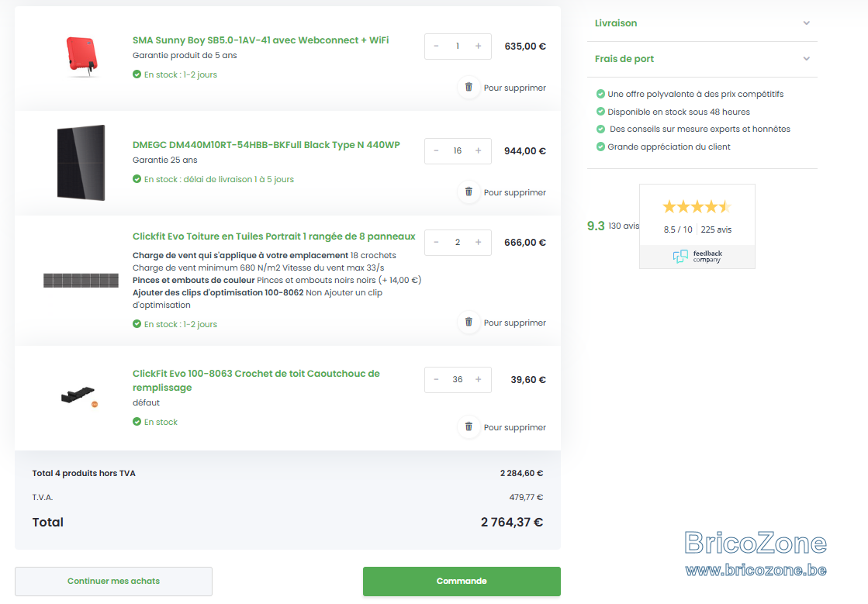Viewport: 868px width, 604px height.
Task: Open Clickfit Evo Toiture en Tuiles link
Action: (274, 236)
